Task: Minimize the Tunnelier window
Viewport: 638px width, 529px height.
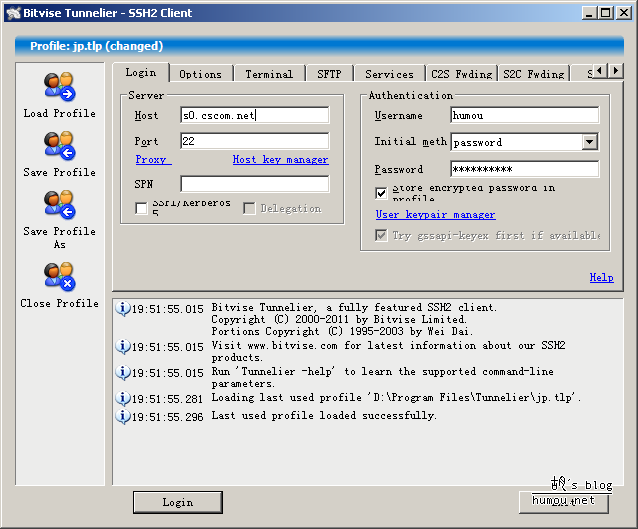Action: click(x=589, y=13)
